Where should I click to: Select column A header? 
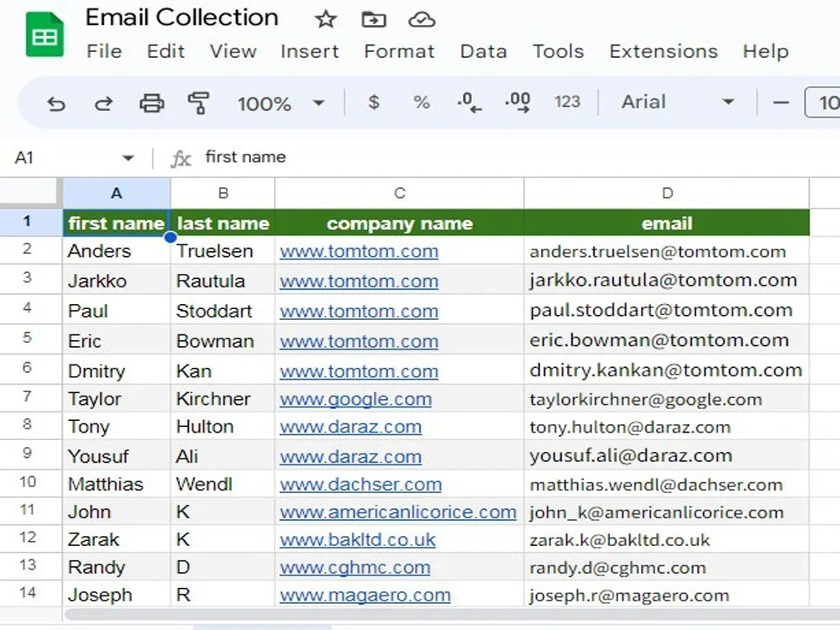point(116,193)
